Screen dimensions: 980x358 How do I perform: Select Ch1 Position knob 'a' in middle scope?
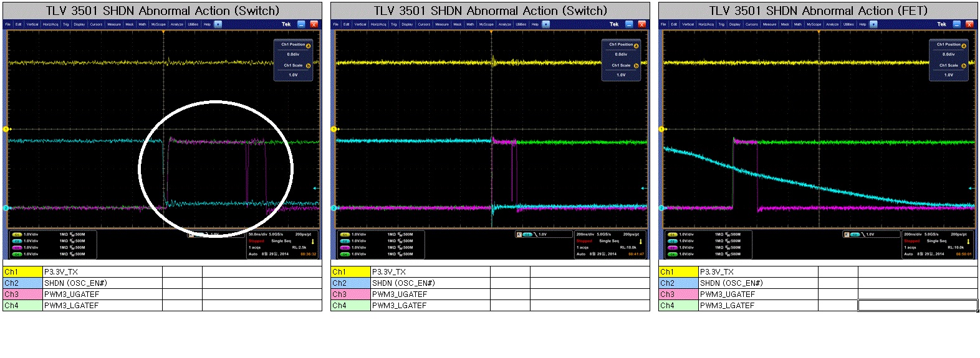point(636,45)
